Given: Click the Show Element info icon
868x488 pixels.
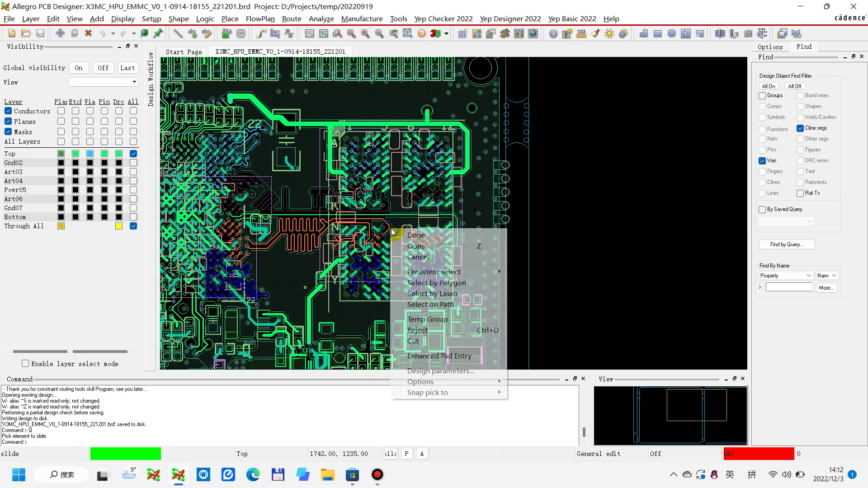Looking at the screenshot, I should (553, 33).
